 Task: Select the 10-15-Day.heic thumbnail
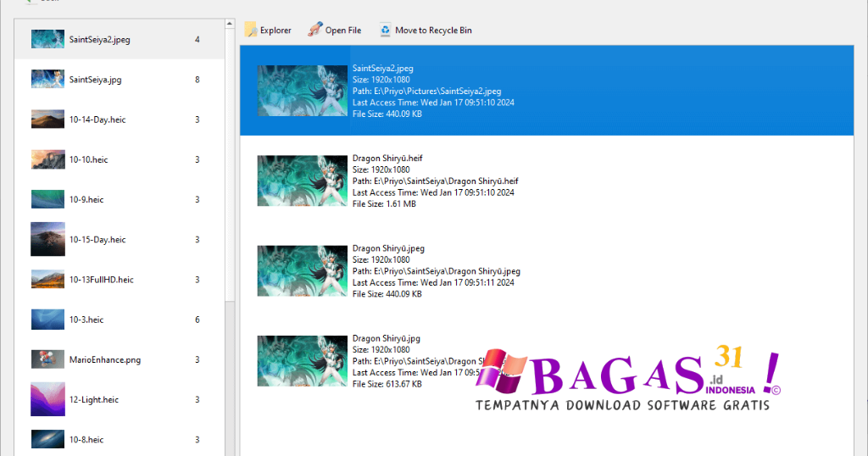pos(47,239)
